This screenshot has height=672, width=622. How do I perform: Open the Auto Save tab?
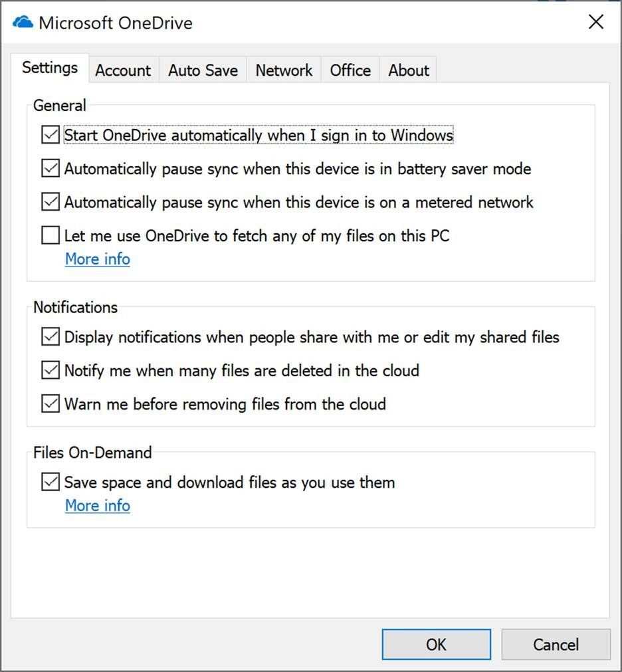(203, 70)
